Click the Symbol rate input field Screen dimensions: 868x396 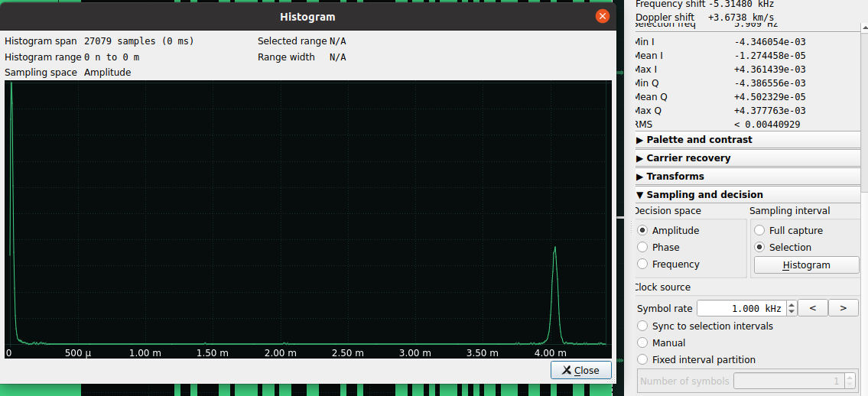coord(740,309)
